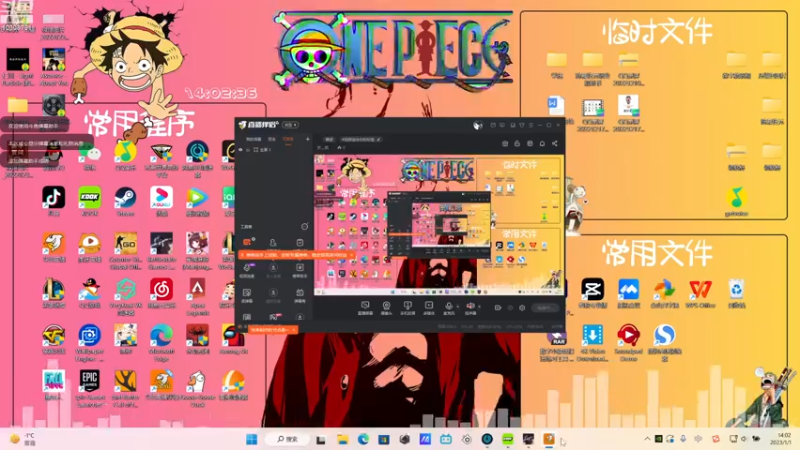This screenshot has width=800, height=450.
Task: Click the share icon above the preview
Action: point(555,143)
